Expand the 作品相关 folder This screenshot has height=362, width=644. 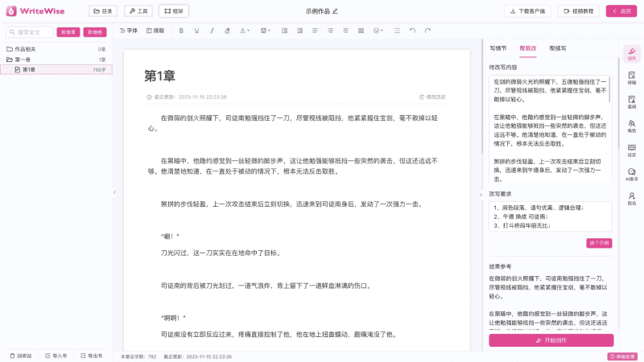(9, 49)
